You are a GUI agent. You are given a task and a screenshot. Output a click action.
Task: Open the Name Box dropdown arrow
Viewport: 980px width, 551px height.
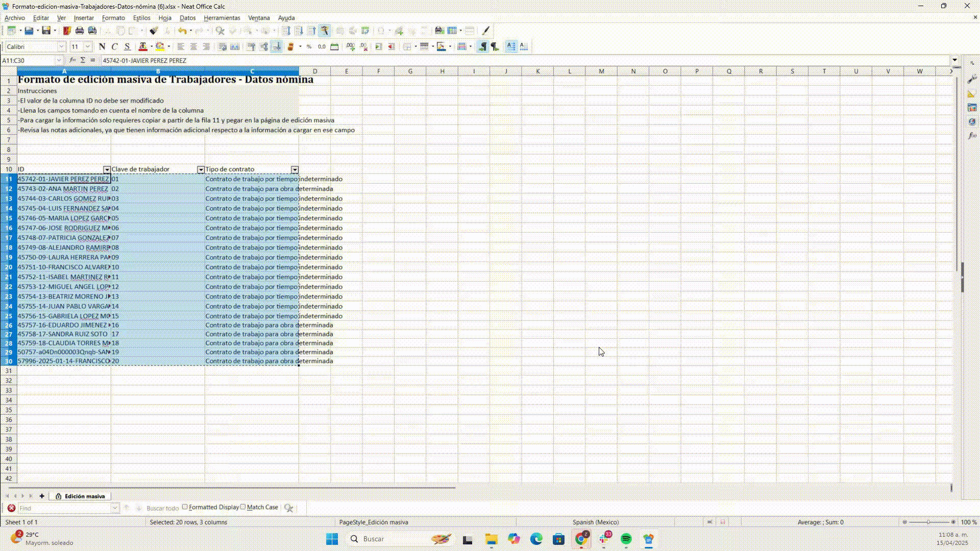[x=59, y=60]
